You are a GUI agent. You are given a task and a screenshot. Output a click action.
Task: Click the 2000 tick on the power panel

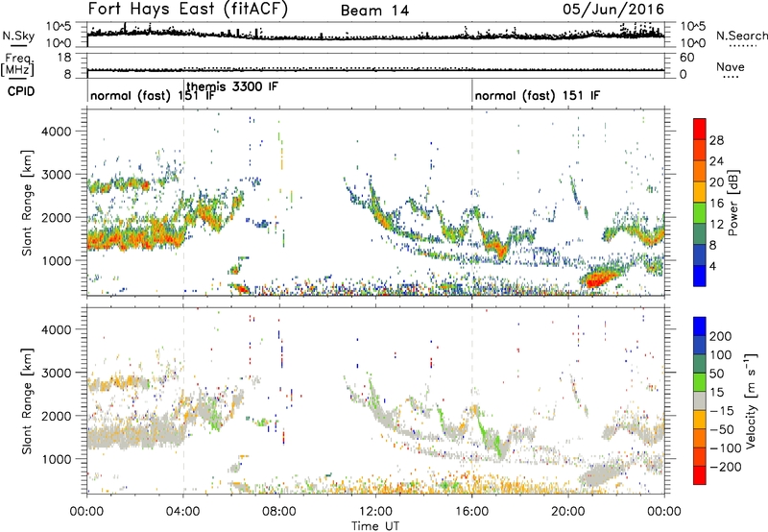click(56, 217)
